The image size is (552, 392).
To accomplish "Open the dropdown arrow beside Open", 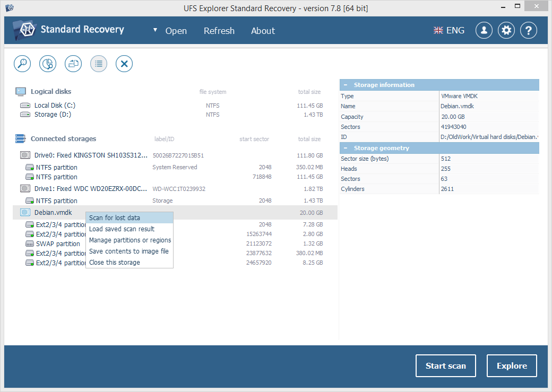I will [x=155, y=30].
